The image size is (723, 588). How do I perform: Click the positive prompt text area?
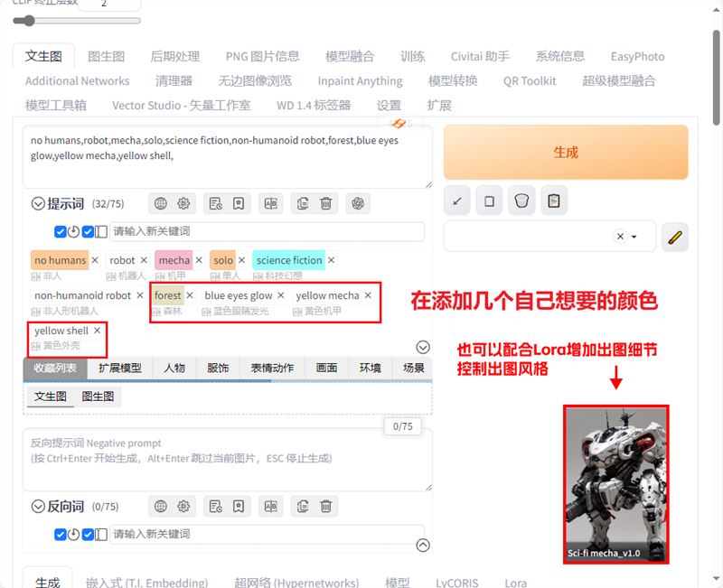tap(228, 156)
